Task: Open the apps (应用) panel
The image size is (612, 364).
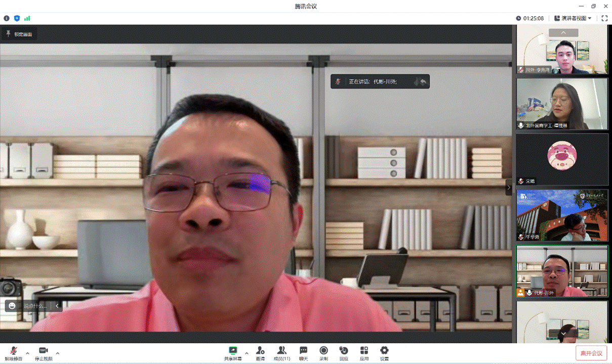Action: pos(364,353)
